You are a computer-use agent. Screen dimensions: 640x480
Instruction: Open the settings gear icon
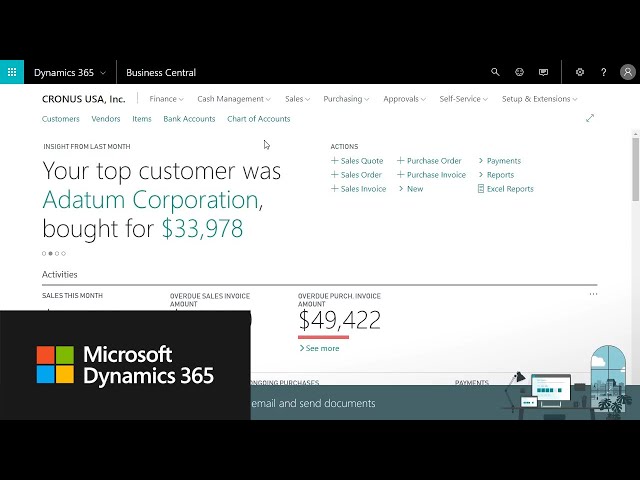coord(580,72)
